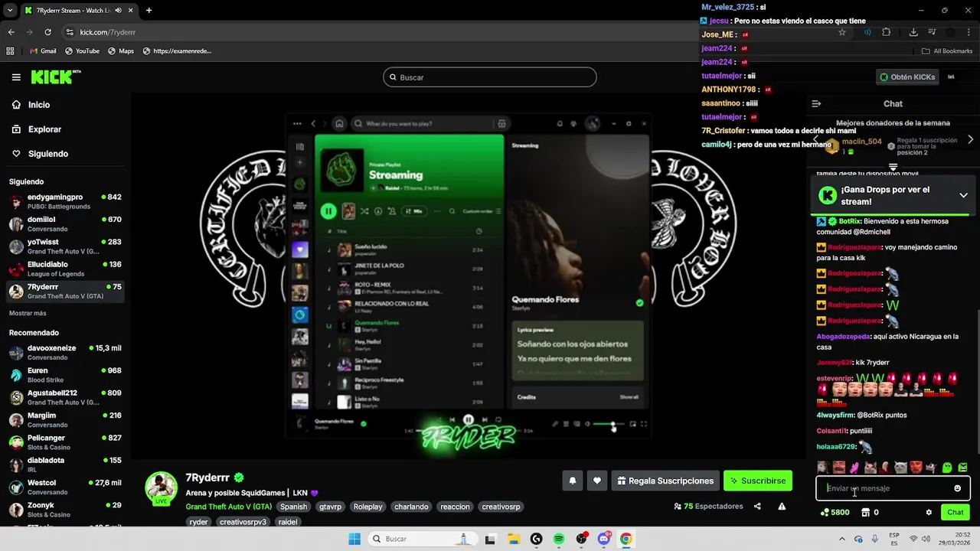Toggle stream notifications with the bell
Viewport: 980px width, 551px height.
(572, 481)
